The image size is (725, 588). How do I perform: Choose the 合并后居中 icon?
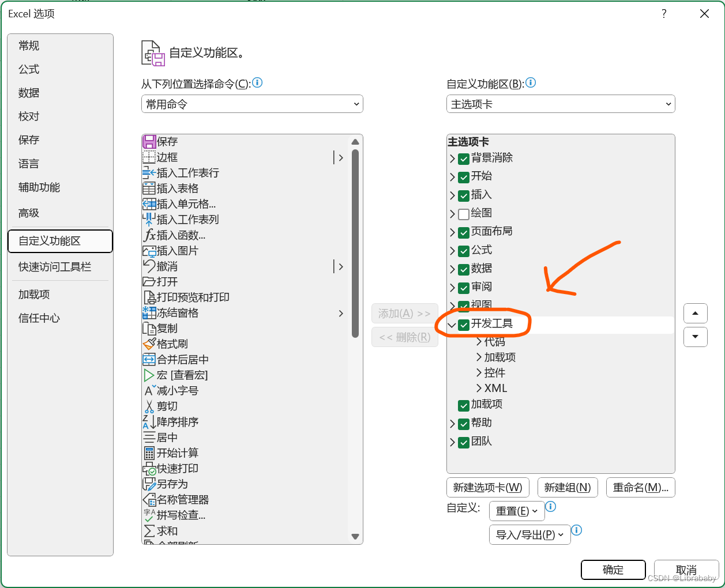[149, 359]
